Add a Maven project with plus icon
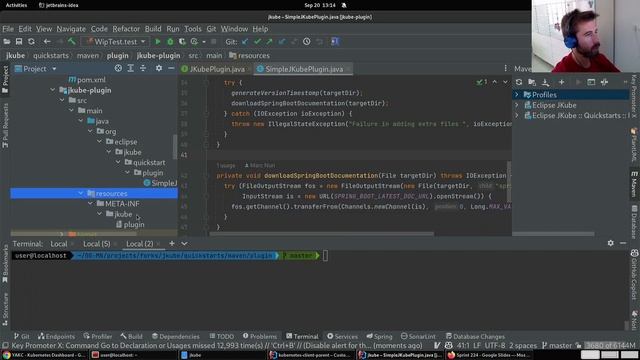 pos(562,82)
